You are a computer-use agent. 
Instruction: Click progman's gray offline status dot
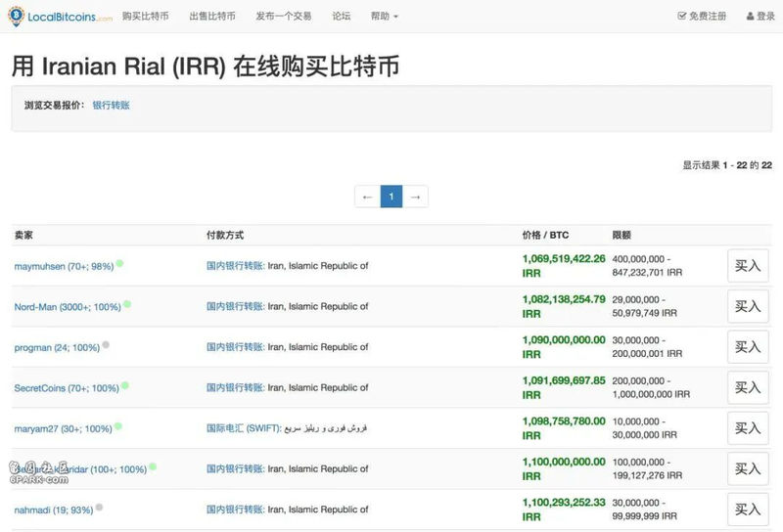point(106,345)
